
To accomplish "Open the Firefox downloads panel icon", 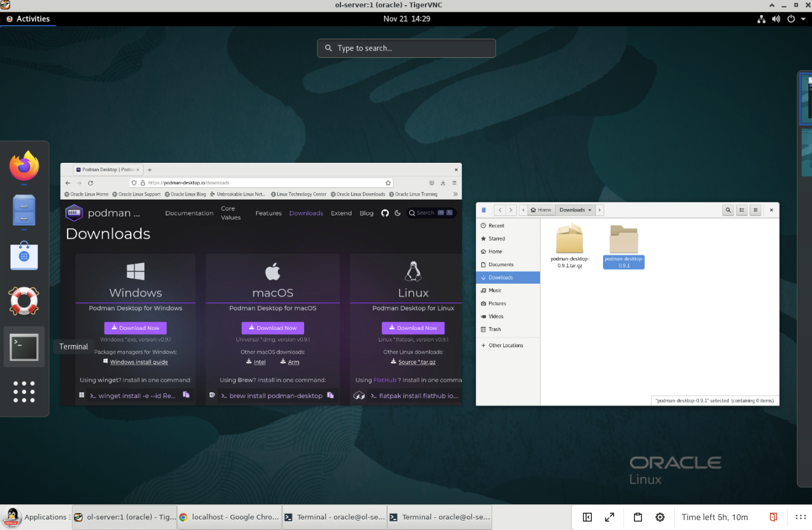I will 443,183.
